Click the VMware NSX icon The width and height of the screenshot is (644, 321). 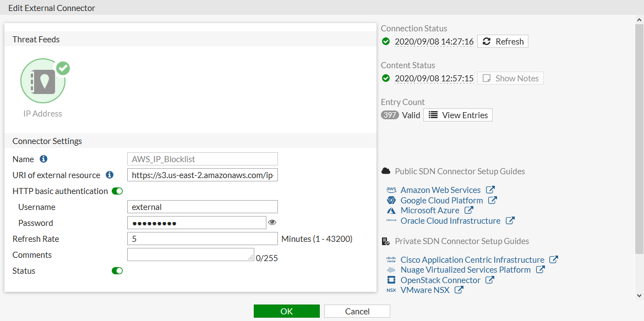pos(391,290)
